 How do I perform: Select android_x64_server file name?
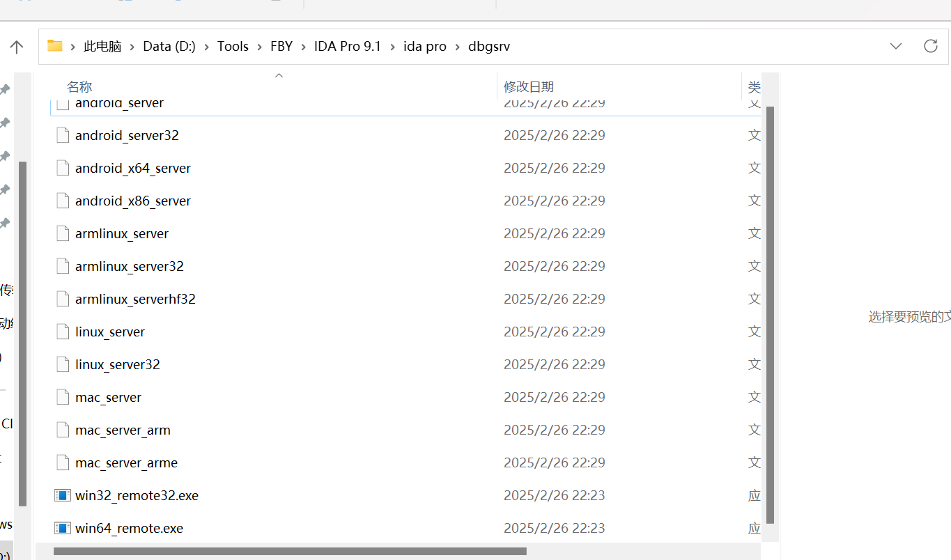tap(133, 168)
